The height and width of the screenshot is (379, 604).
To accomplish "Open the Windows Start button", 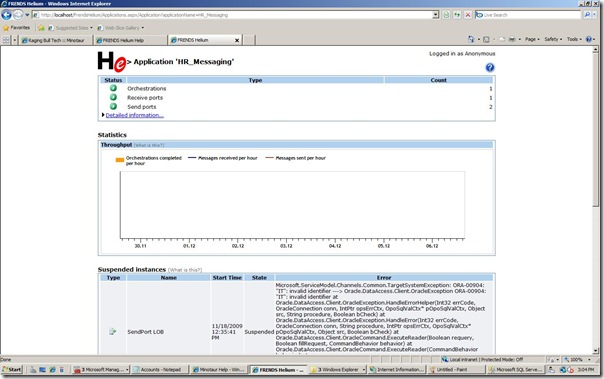I will (12, 370).
